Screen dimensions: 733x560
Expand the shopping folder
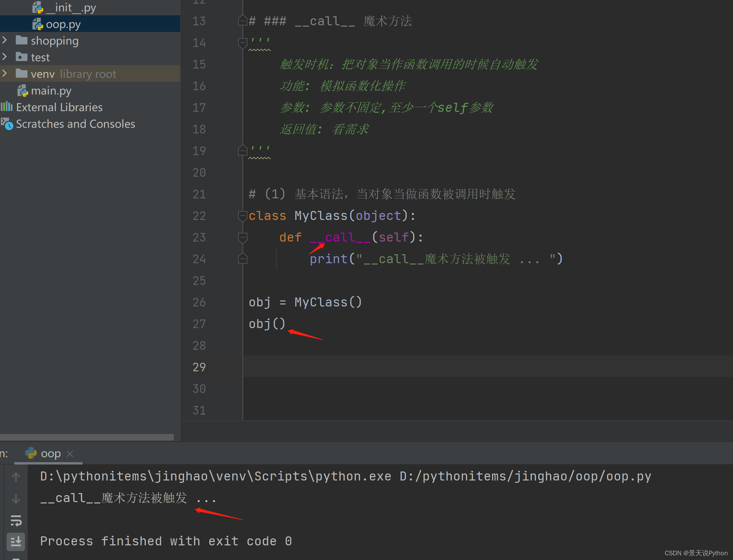pyautogui.click(x=5, y=40)
